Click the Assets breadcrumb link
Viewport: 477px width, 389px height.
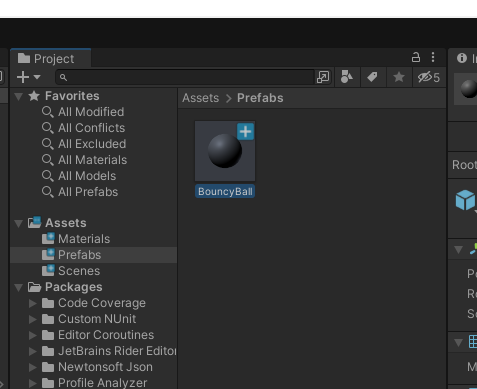pyautogui.click(x=200, y=98)
